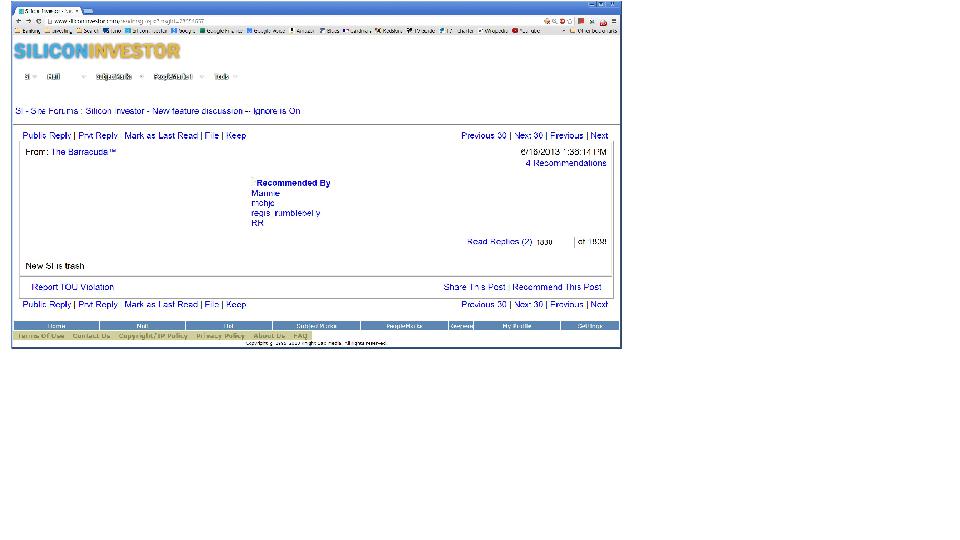Image resolution: width=960 pixels, height=540 pixels.
Task: Expand the SubjectMarks dropdown arrow
Action: (x=141, y=77)
